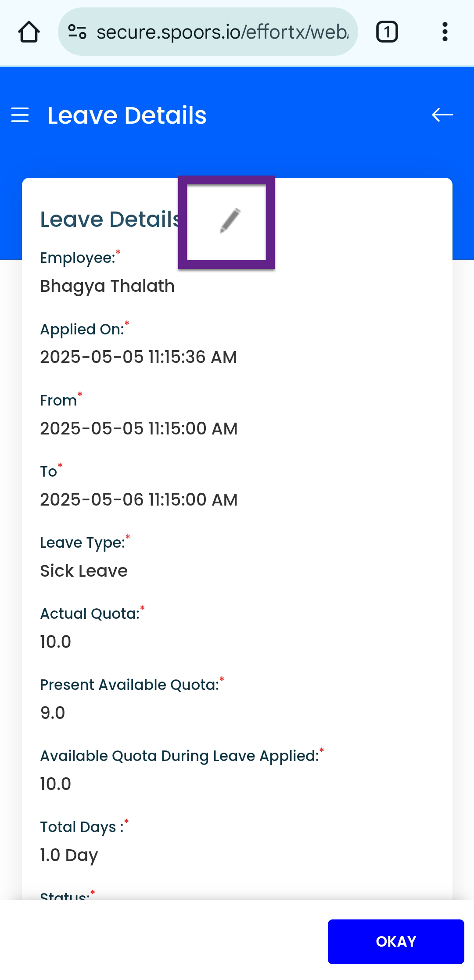Click the 1.0 Day total days value
474x980 pixels.
[x=69, y=855]
